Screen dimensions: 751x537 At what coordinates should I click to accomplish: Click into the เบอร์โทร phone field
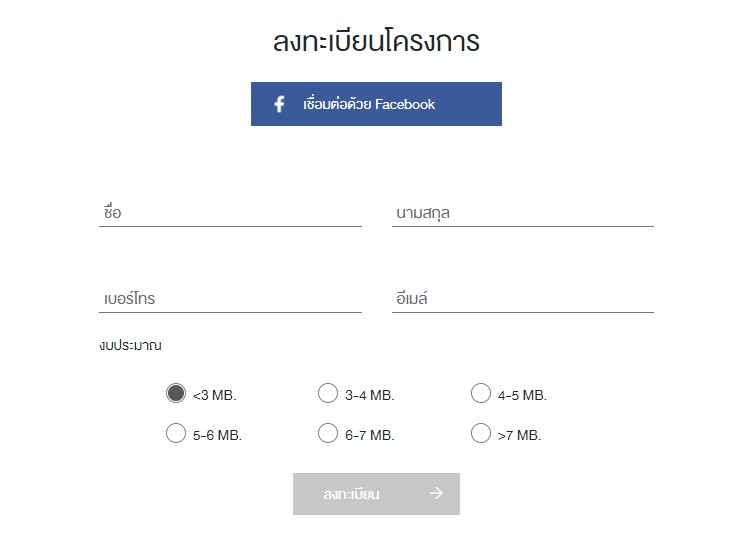click(230, 298)
